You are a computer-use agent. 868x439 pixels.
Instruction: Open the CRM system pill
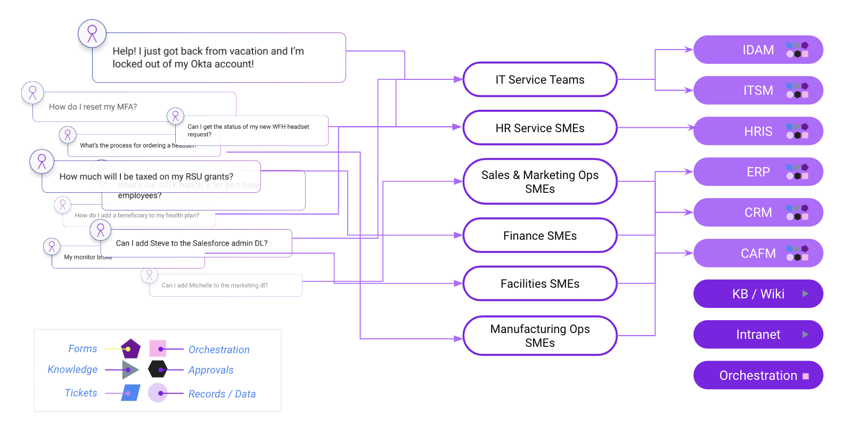point(757,213)
